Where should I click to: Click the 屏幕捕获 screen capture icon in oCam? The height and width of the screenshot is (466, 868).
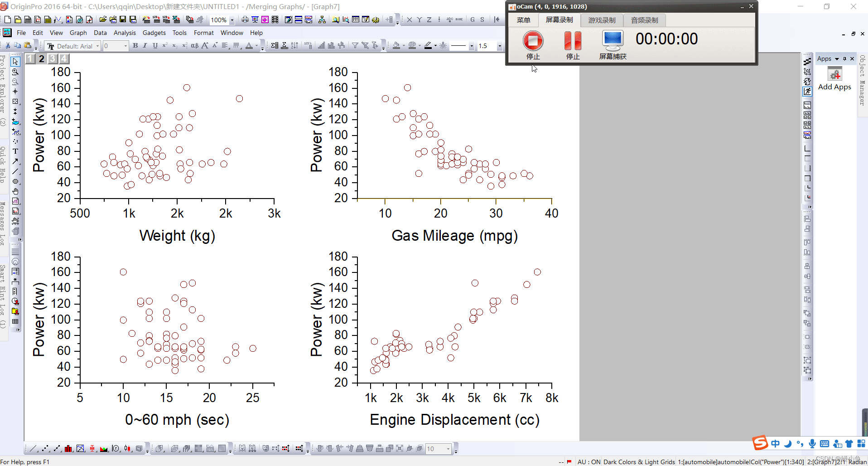coord(612,40)
